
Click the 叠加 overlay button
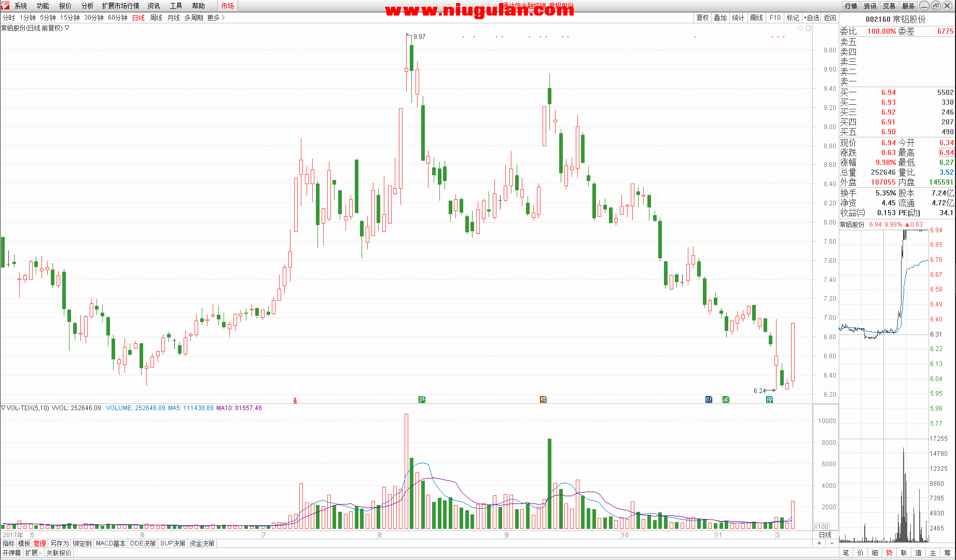721,18
